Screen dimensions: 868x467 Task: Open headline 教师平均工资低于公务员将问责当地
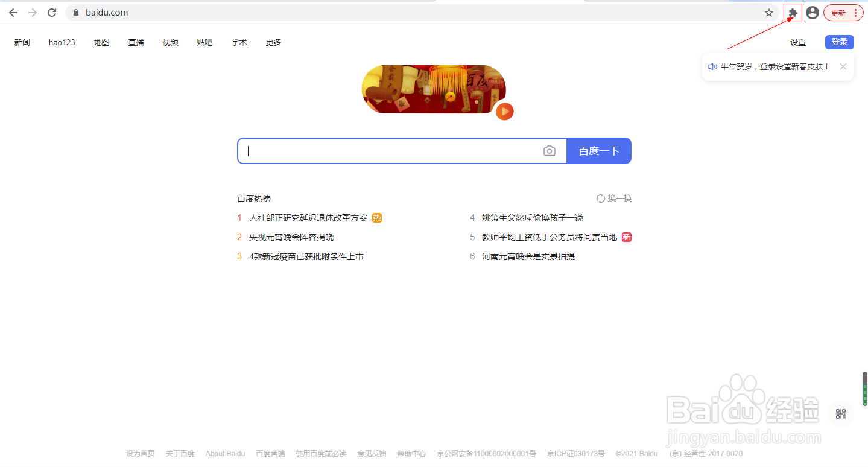pos(550,237)
